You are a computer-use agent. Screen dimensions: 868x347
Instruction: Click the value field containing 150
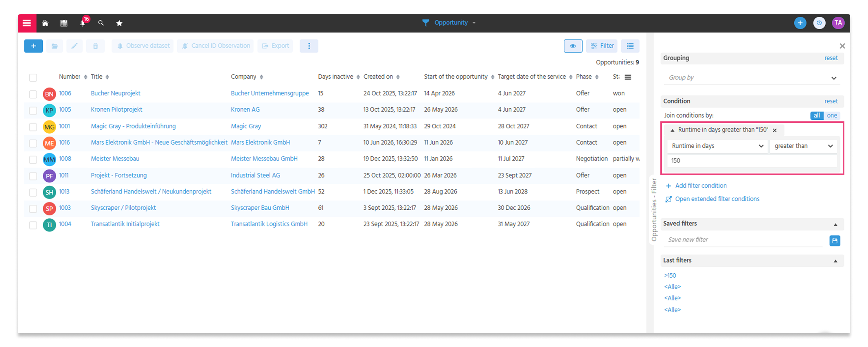click(752, 161)
